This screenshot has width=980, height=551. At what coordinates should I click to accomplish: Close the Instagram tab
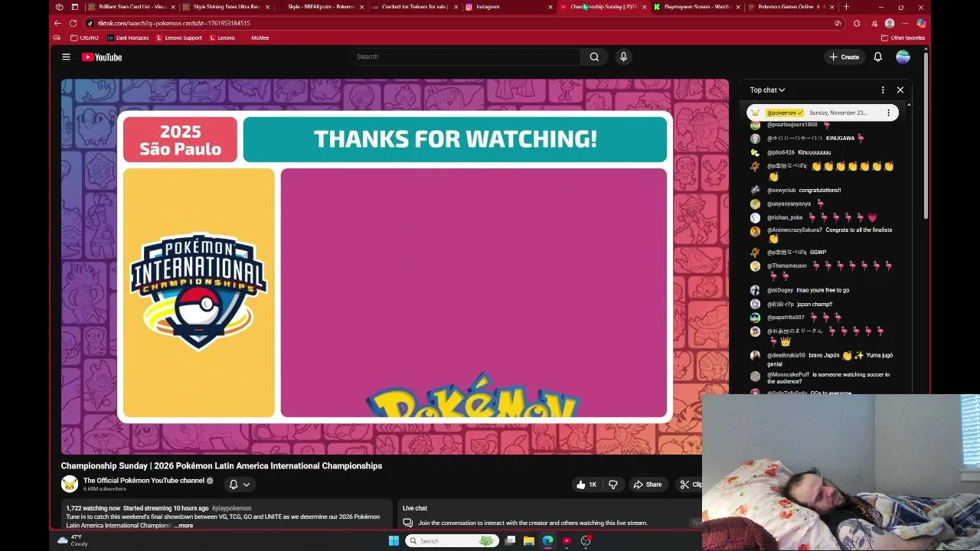(550, 7)
